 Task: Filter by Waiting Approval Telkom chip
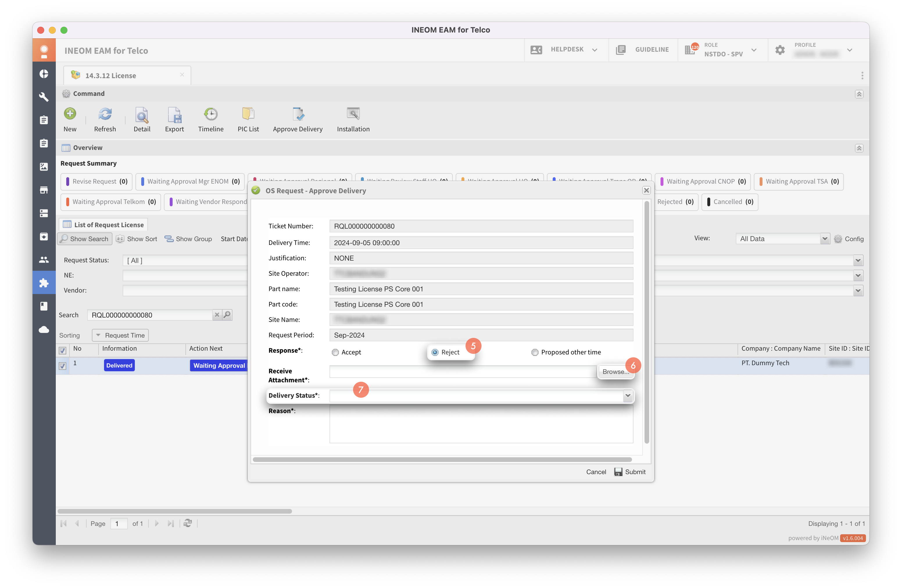coord(111,202)
